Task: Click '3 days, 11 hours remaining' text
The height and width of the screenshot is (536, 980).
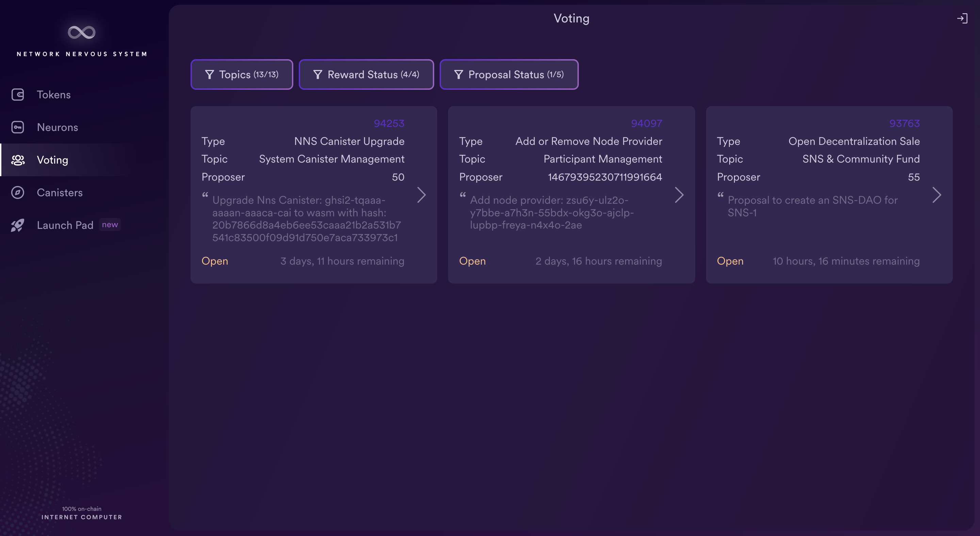Action: pyautogui.click(x=342, y=261)
